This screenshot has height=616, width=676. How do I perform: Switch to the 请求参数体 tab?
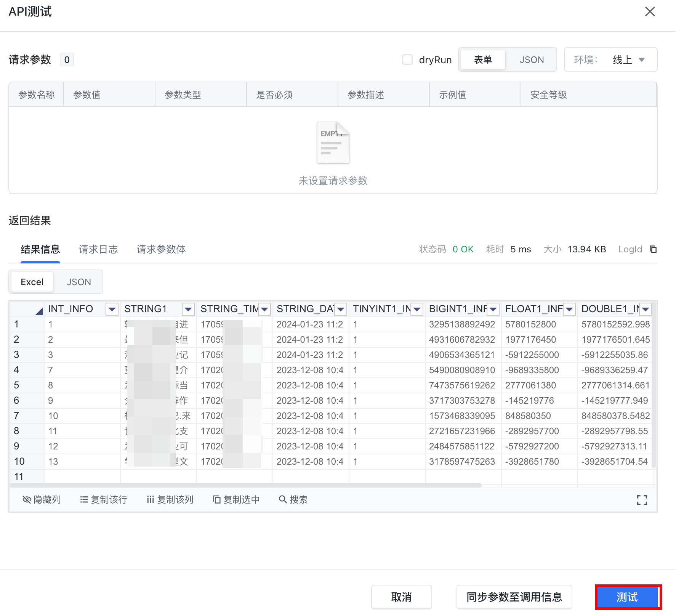click(x=161, y=249)
